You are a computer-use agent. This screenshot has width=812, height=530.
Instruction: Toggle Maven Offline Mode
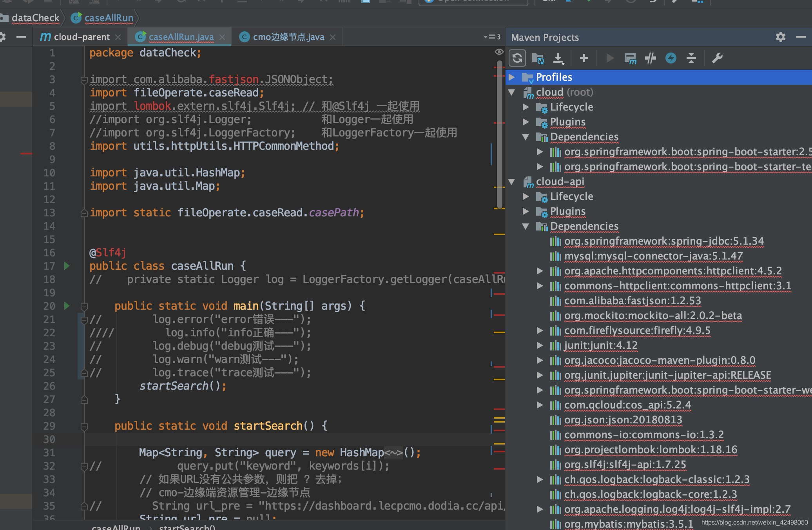(650, 58)
